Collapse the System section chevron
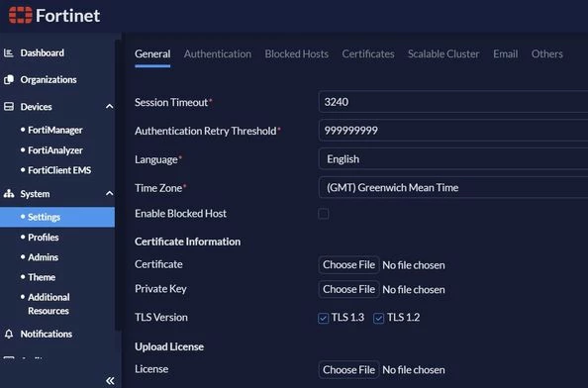 (109, 193)
